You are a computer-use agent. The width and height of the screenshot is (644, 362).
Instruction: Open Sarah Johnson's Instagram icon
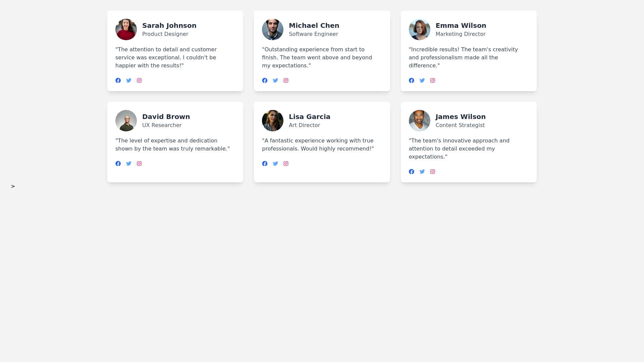pyautogui.click(x=139, y=80)
